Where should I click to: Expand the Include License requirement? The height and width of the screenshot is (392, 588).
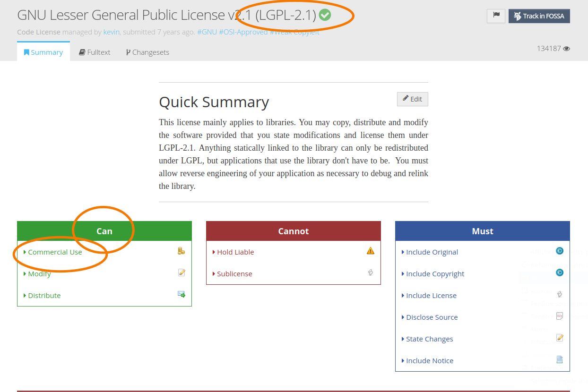click(429, 296)
